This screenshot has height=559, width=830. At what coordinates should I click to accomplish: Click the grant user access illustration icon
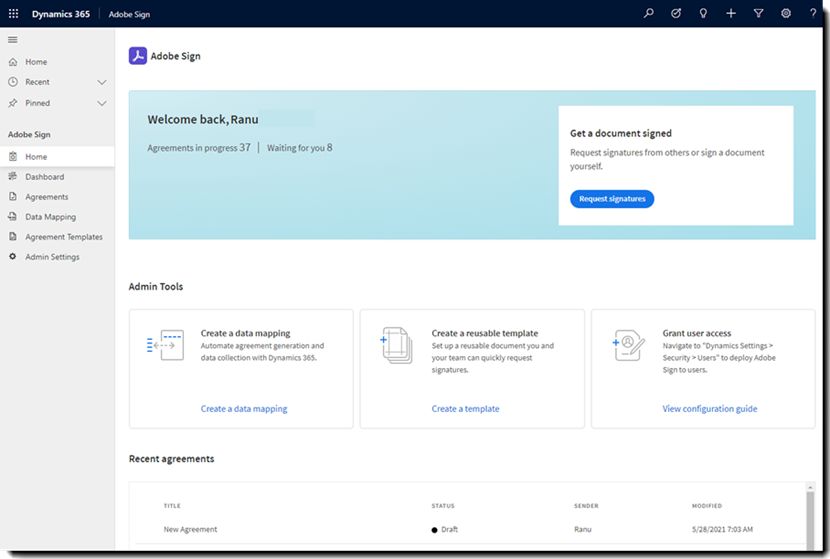coord(628,345)
